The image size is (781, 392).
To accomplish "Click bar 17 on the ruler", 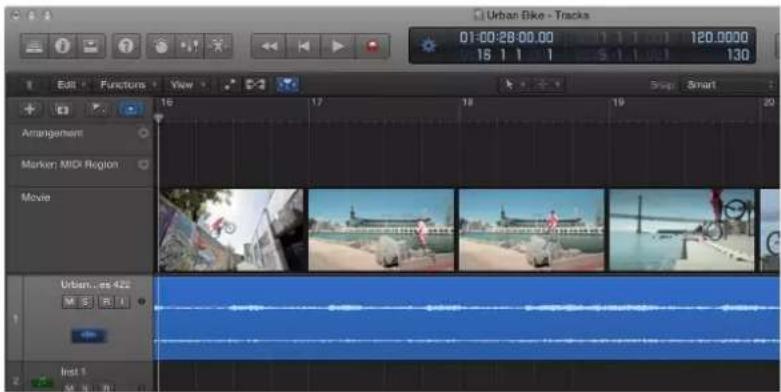I will tap(317, 102).
